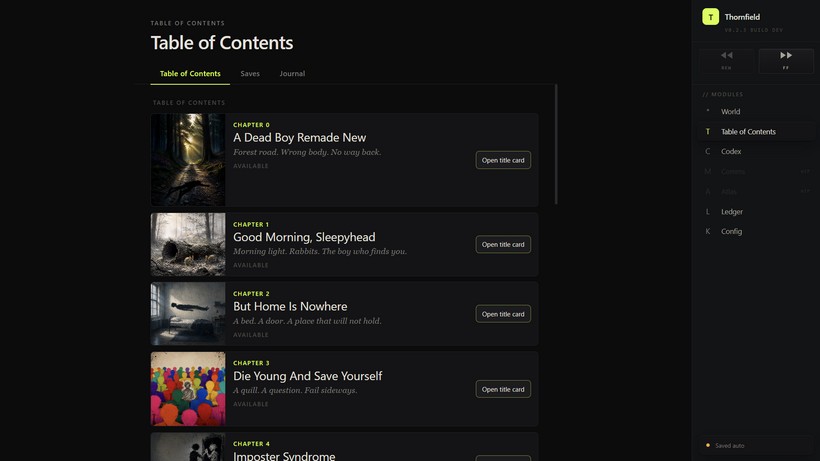
Task: Click the 'CHAPTER 2' label
Action: (251, 294)
